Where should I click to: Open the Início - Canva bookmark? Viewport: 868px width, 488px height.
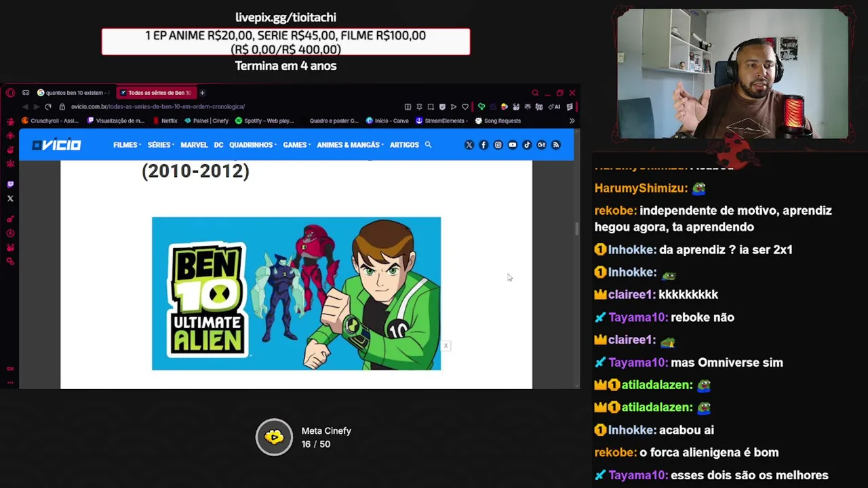387,121
